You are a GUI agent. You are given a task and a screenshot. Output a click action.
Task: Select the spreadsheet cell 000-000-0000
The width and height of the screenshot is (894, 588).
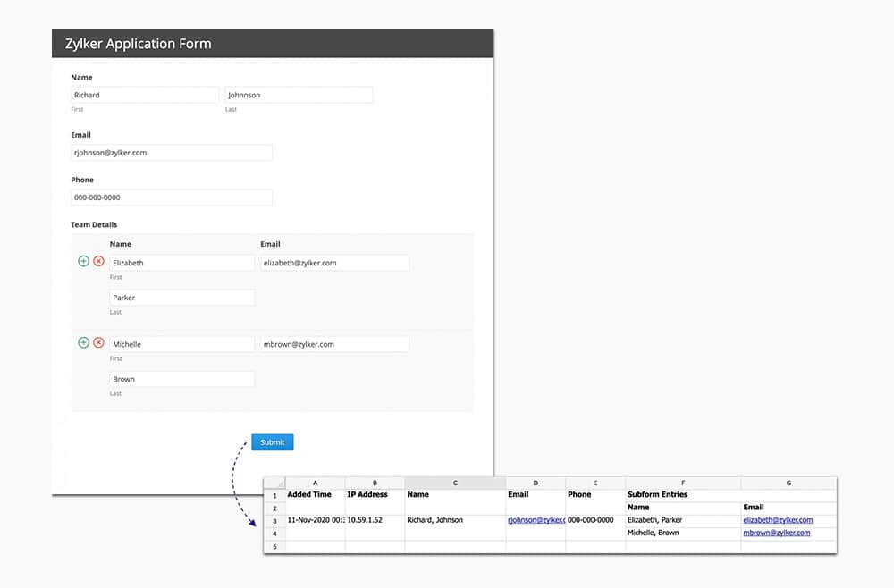(x=595, y=520)
